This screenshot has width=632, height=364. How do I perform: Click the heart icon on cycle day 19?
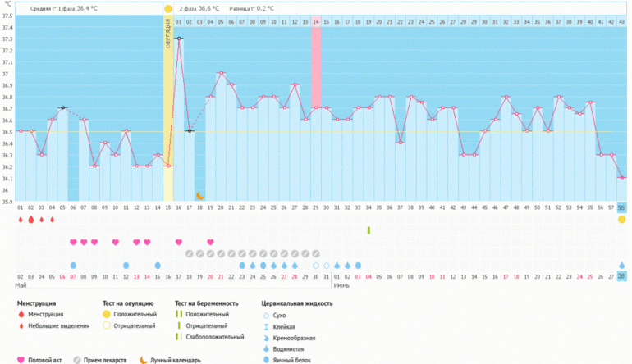coord(211,242)
